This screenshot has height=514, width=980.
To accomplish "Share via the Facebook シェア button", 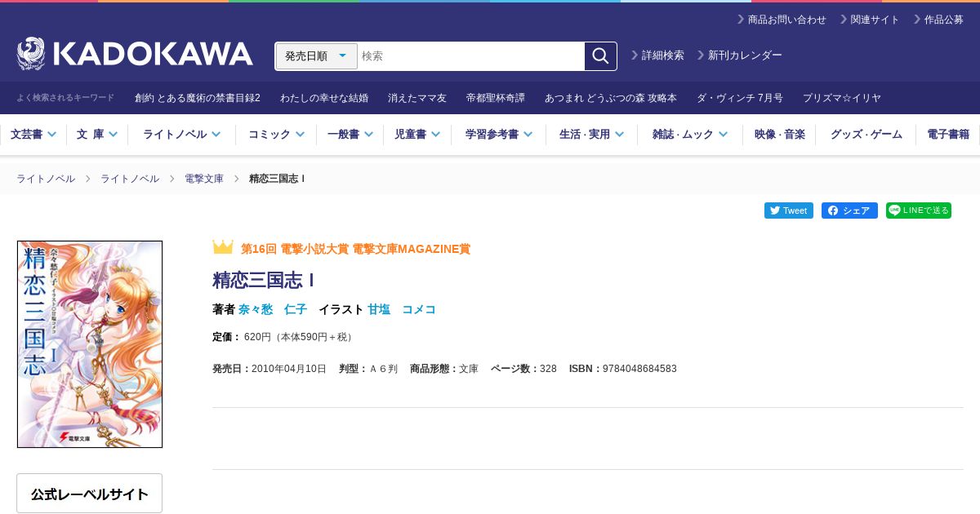I will [849, 210].
